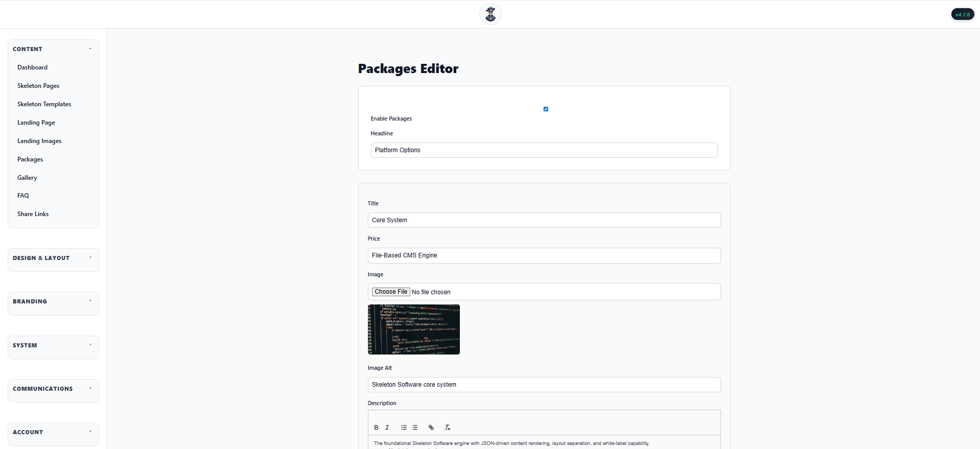Click into the Headline text field
This screenshot has width=980, height=449.
[x=544, y=150]
